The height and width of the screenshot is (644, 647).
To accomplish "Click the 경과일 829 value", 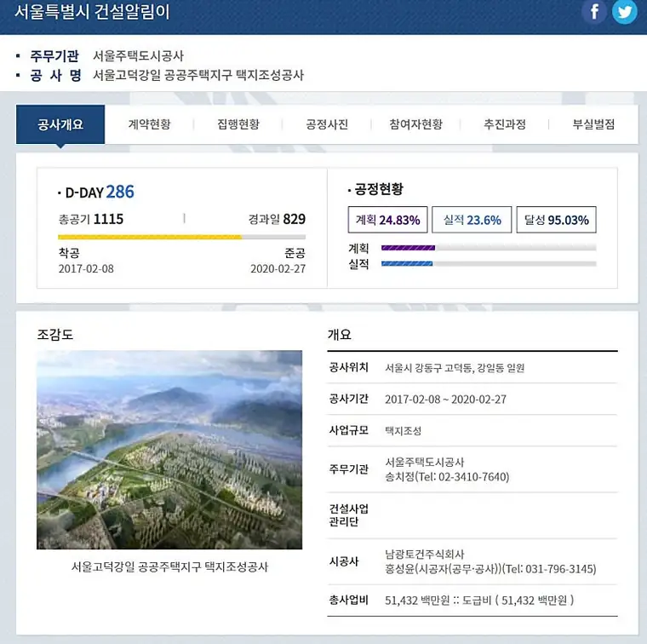I will pos(277,219).
